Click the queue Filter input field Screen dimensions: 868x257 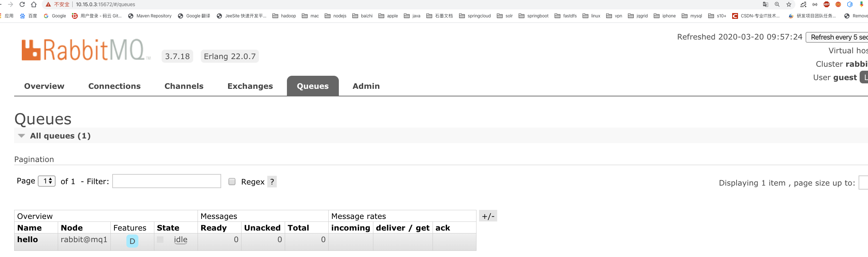(x=167, y=181)
